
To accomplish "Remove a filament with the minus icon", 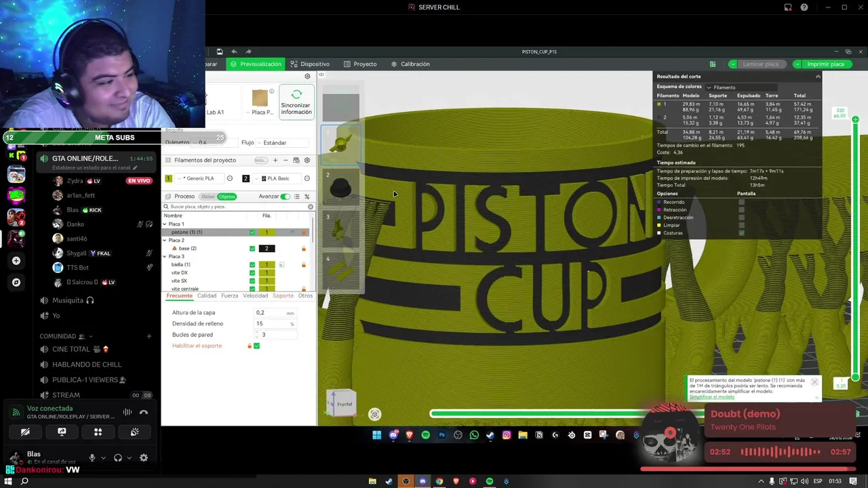I will pos(285,160).
